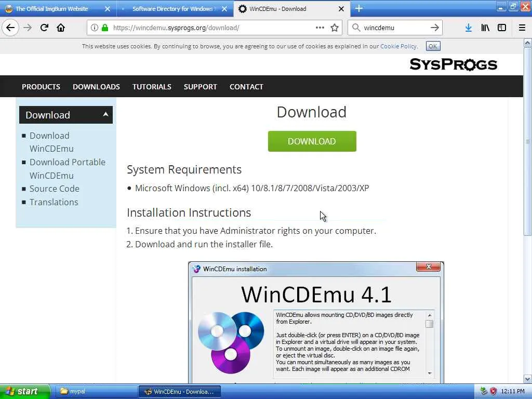Show site information icon in address bar

[95, 28]
